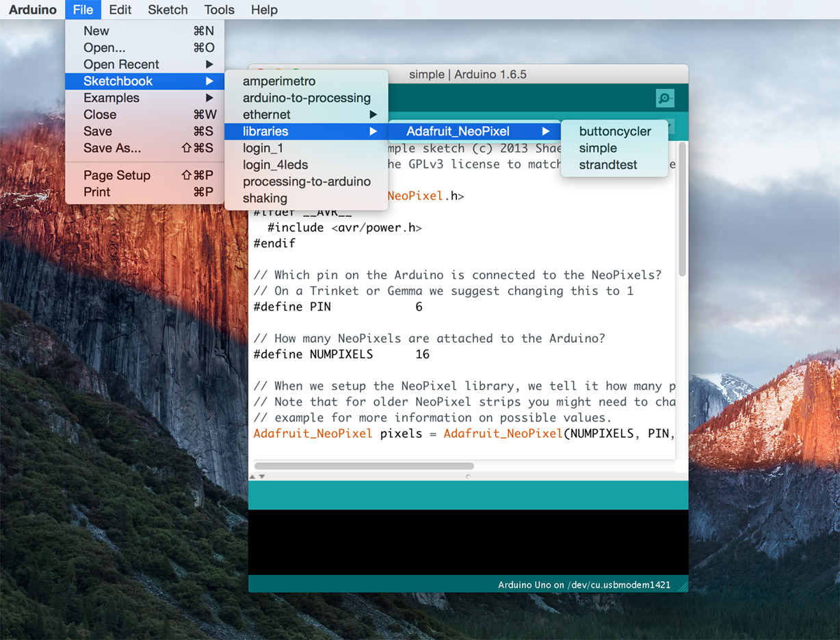Screen dimensions: 840x640
Task: Choose Save As... from the File menu
Action: point(145,148)
